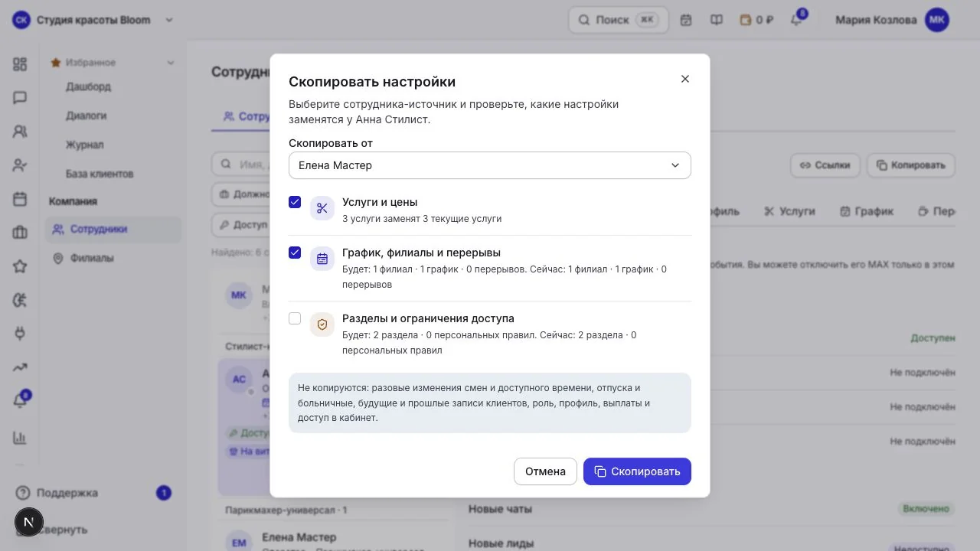Open the company switcher Студия красоты Bloom
This screenshot has width=980, height=551.
[93, 20]
